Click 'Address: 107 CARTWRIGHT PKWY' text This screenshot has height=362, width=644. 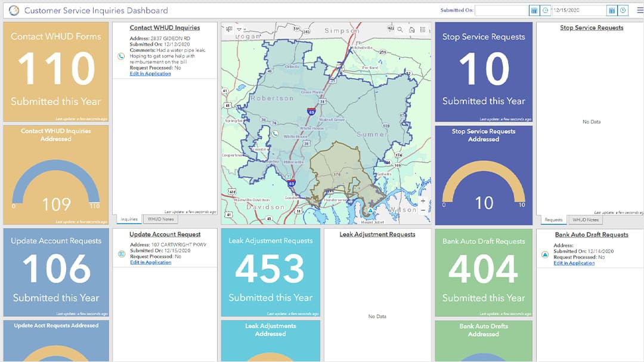tap(168, 245)
